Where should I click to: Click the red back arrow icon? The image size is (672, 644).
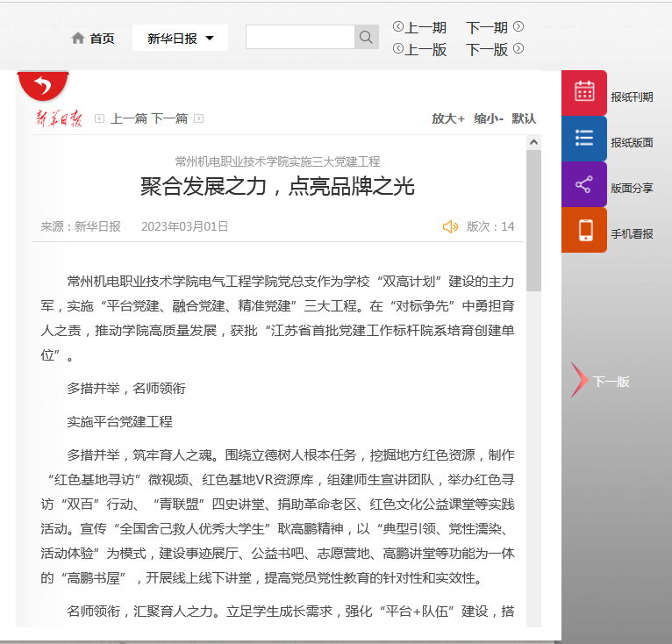(x=43, y=86)
